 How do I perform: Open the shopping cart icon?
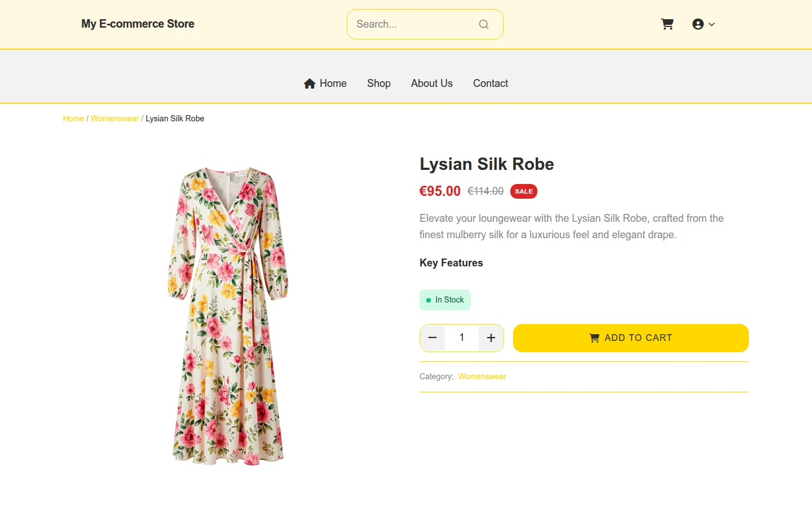(x=667, y=24)
